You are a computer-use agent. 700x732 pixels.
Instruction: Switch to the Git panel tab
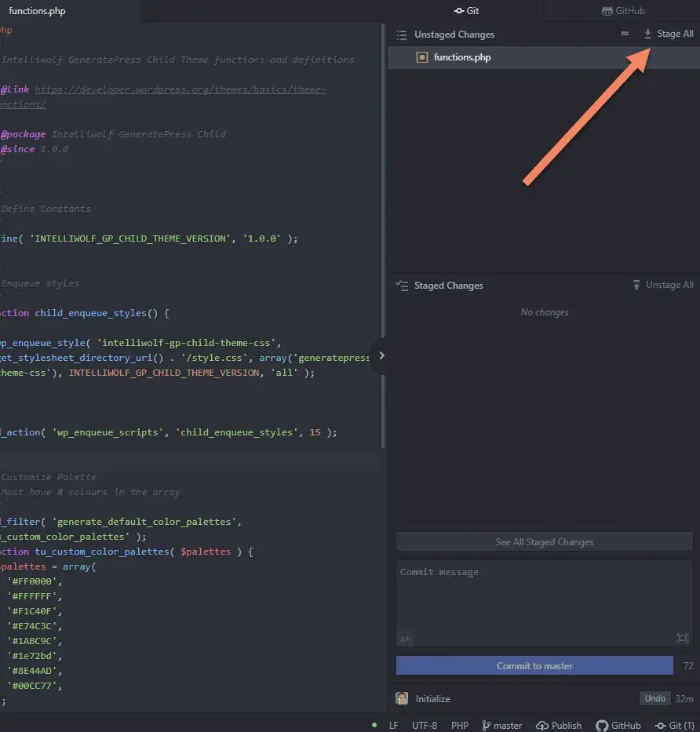point(466,11)
